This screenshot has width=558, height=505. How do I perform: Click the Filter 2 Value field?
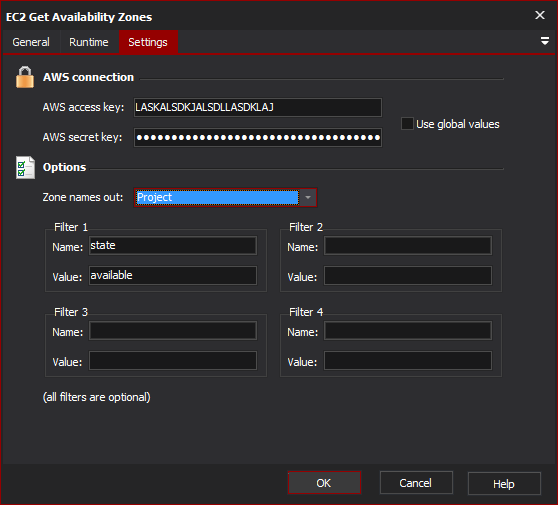(x=408, y=275)
